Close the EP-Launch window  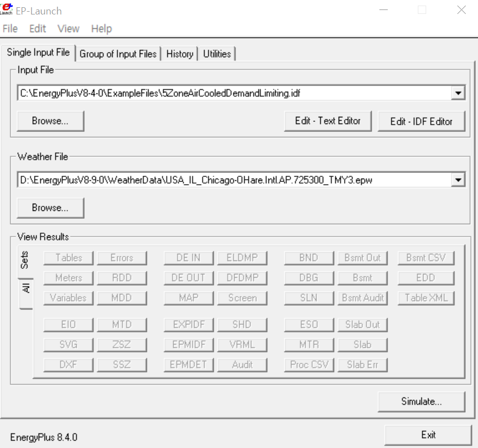tap(461, 10)
